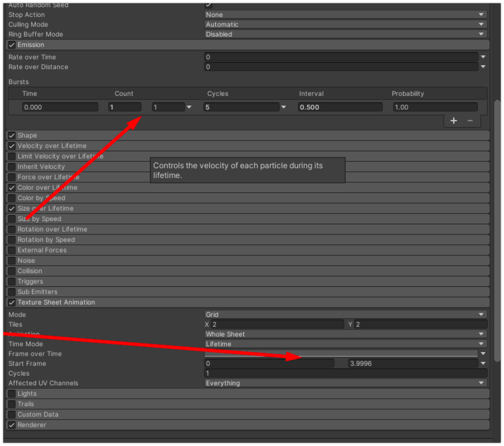Enable the Collision module checkbox

12,271
